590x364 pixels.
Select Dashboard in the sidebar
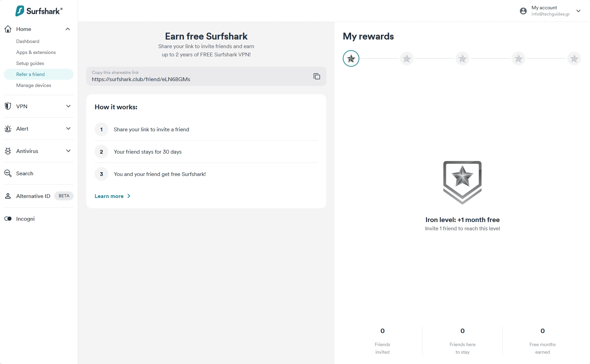[28, 41]
